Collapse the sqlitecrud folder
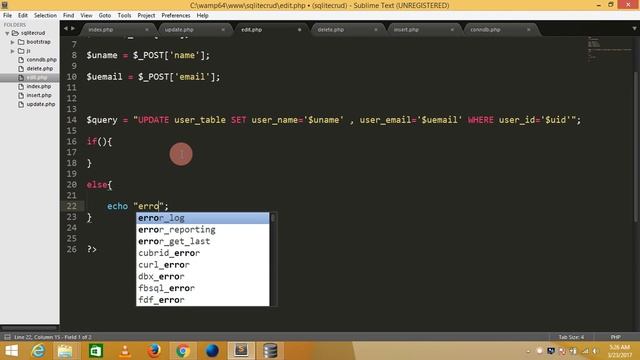 7,33
